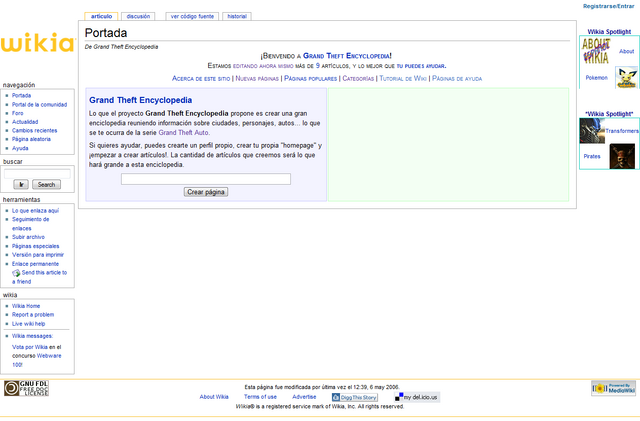
Task: Open Categorías link
Action: coord(358,78)
